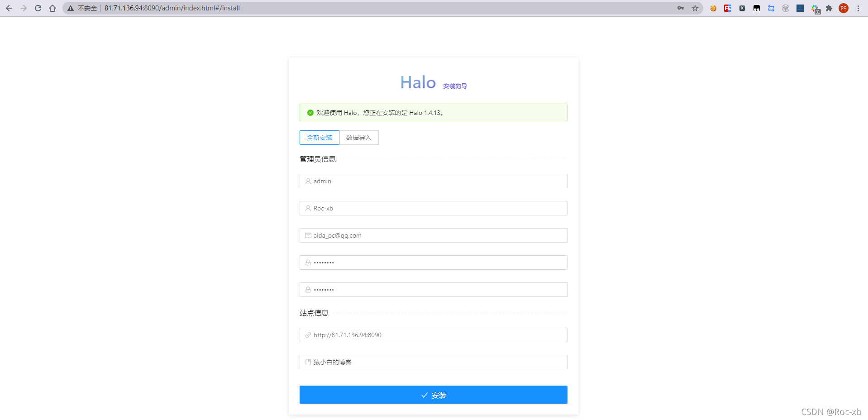Open the cookie extension icon

[713, 8]
